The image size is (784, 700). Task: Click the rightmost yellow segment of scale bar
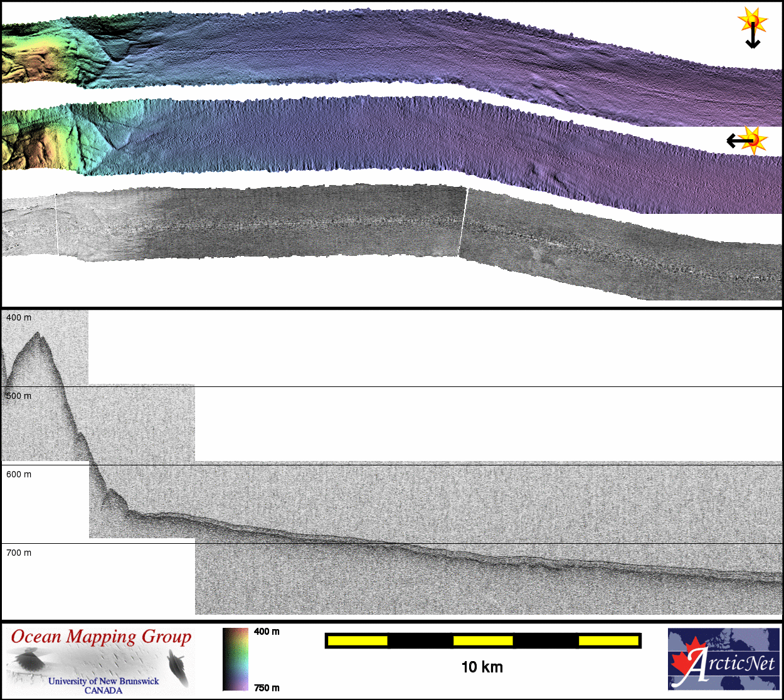(x=608, y=640)
